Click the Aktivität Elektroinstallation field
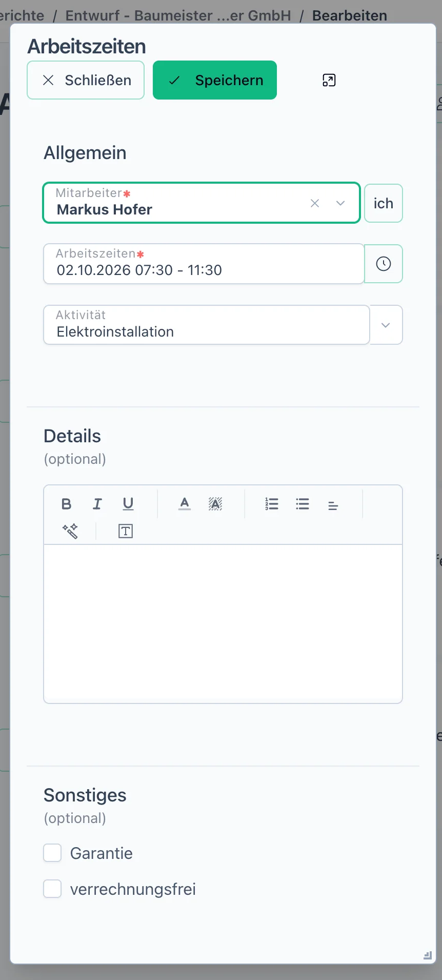Screen dimensions: 442x980 207,325
